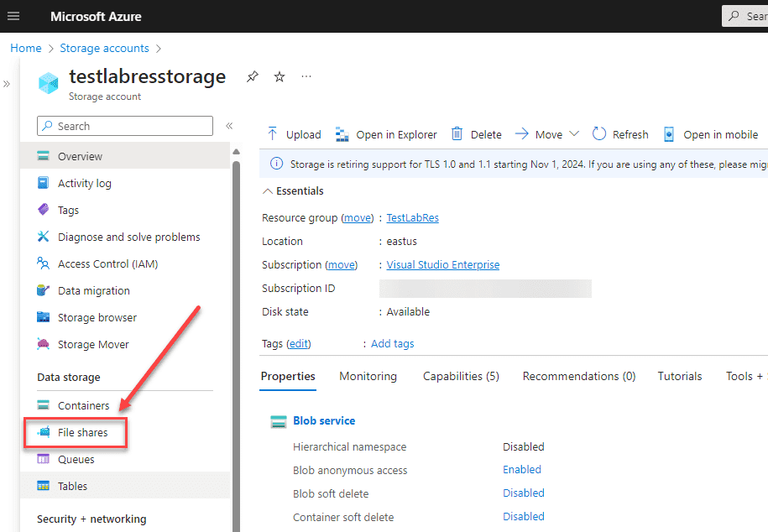Click the Containers icon
This screenshot has height=532, width=768.
43,405
